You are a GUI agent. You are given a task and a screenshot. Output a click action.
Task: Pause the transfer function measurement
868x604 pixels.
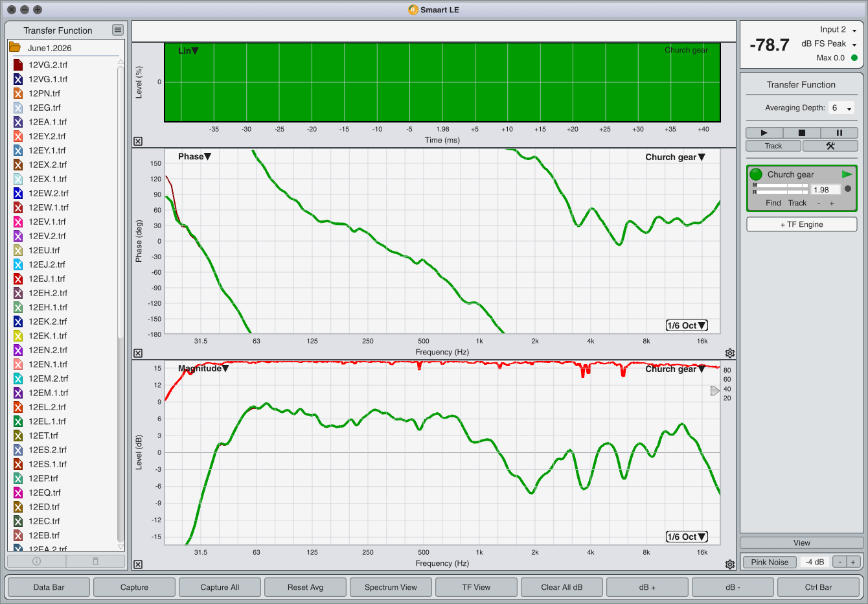click(x=839, y=133)
